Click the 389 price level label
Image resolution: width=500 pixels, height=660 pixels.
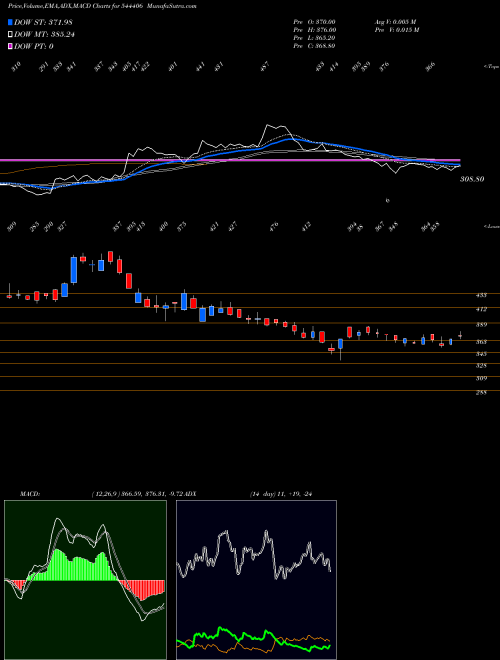481,325
